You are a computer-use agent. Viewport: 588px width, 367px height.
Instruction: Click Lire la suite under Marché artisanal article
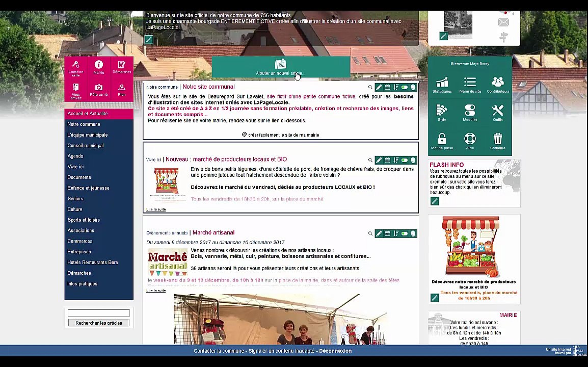(156, 291)
